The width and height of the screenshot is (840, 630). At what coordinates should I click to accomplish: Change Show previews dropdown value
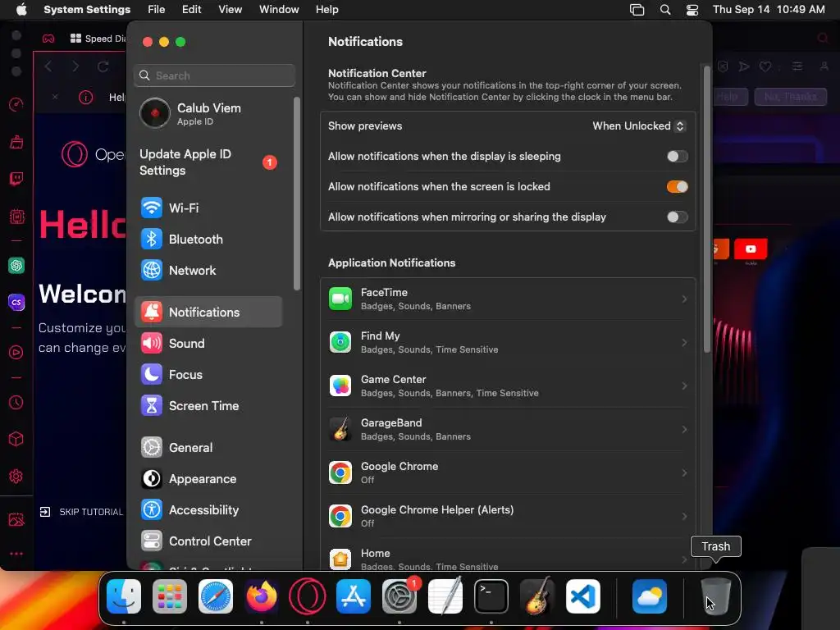pyautogui.click(x=638, y=126)
